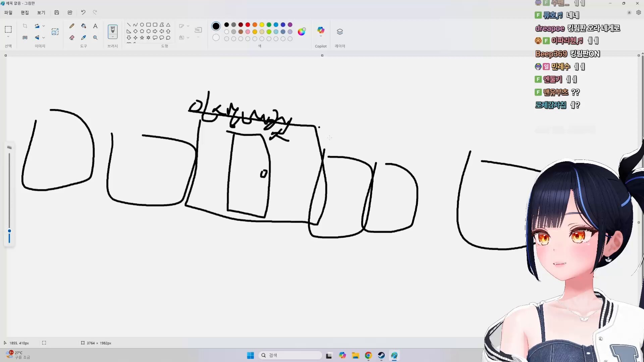This screenshot has width=644, height=362.
Task: Toggle the Layers panel
Action: click(x=340, y=32)
